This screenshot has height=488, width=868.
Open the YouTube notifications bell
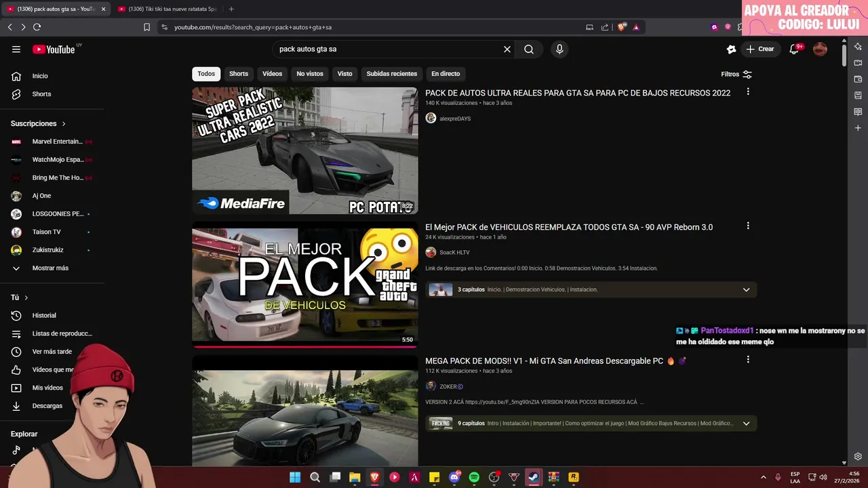tap(794, 49)
